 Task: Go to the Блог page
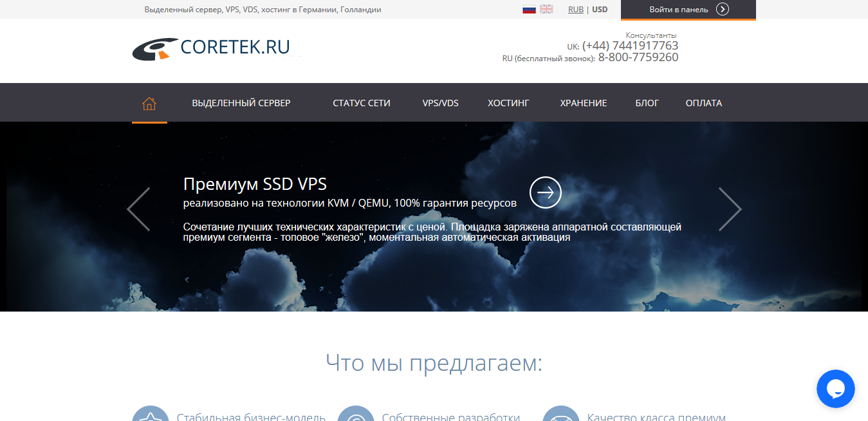point(647,103)
